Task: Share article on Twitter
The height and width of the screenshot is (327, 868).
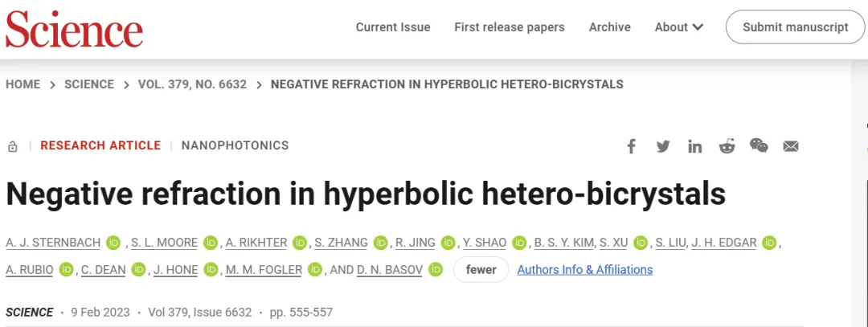Action: click(663, 146)
